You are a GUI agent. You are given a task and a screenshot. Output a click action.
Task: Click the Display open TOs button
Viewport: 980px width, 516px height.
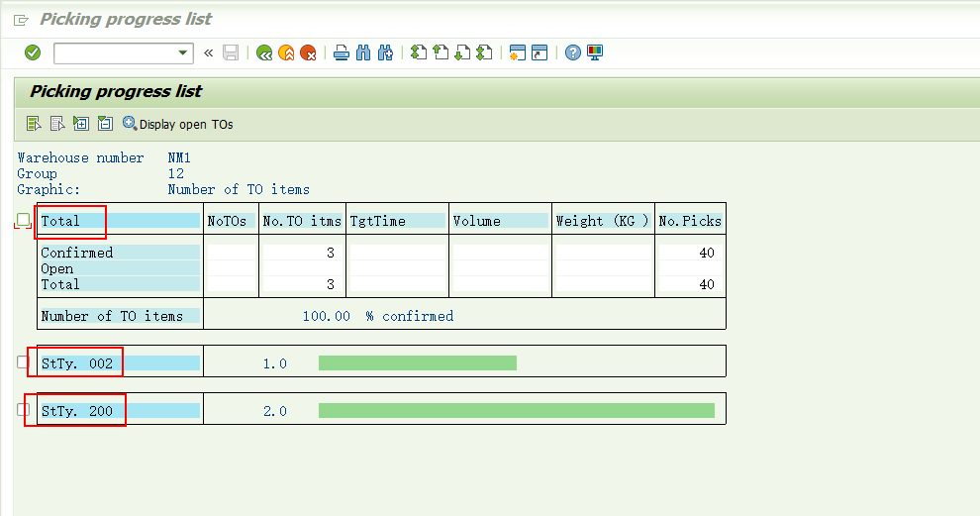coord(178,124)
